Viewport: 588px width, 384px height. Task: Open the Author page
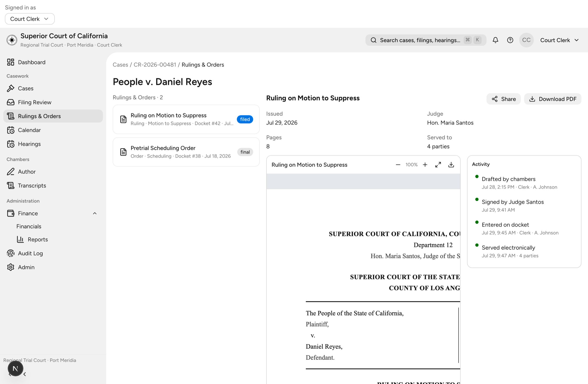[53, 172]
